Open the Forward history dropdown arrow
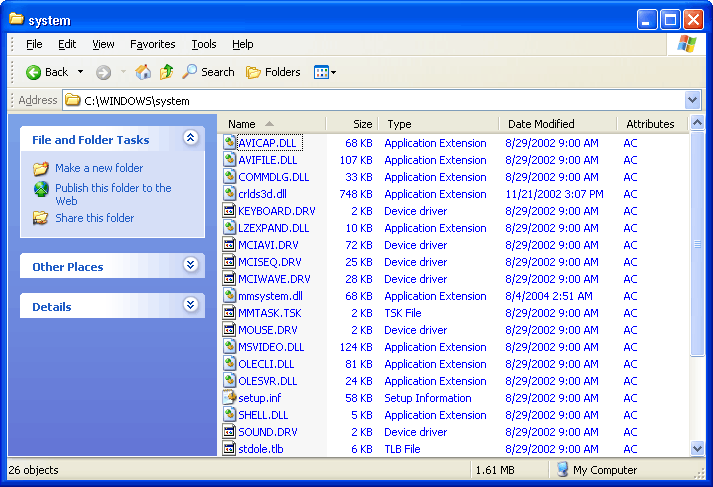The height and width of the screenshot is (487, 713). point(123,72)
